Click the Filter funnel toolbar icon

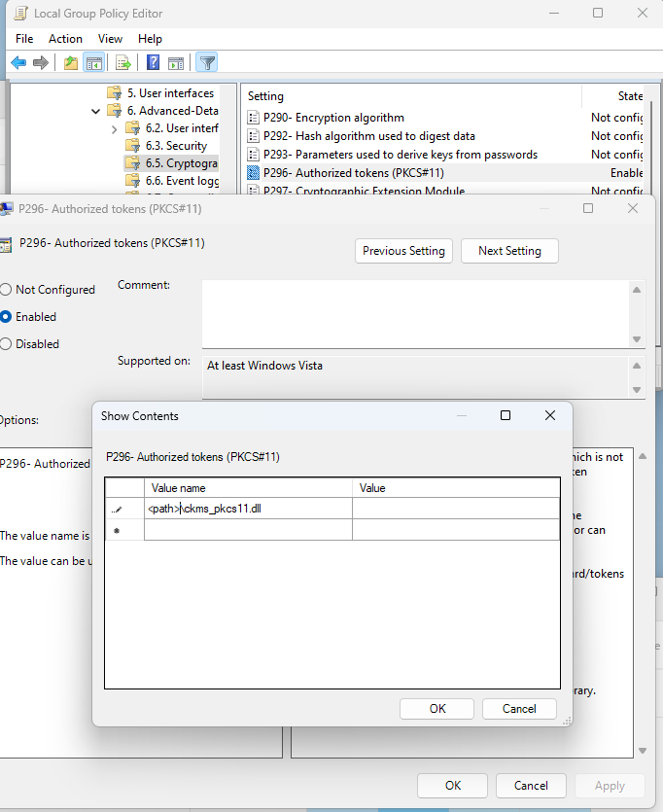point(207,63)
